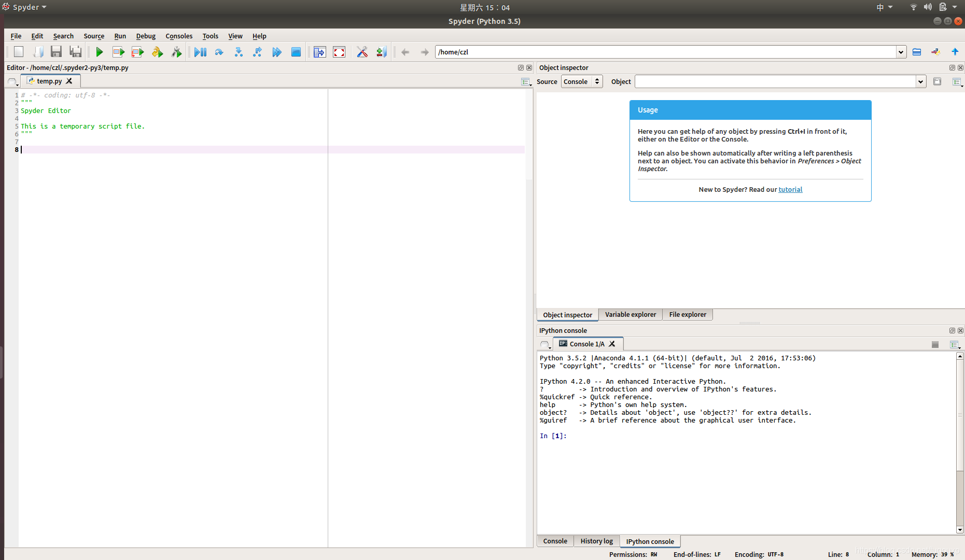965x560 pixels.
Task: Open the Source Console combo box
Action: click(x=582, y=81)
